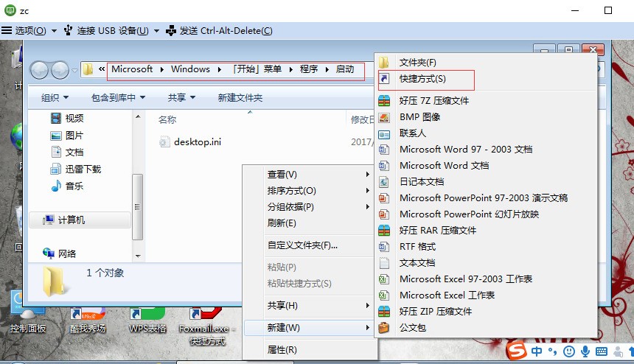Click the 启动 breadcrumb in address bar
This screenshot has height=364, width=634.
(345, 69)
